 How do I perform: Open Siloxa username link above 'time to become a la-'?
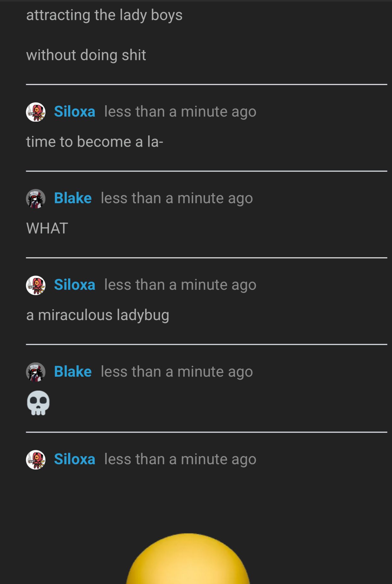pos(74,112)
